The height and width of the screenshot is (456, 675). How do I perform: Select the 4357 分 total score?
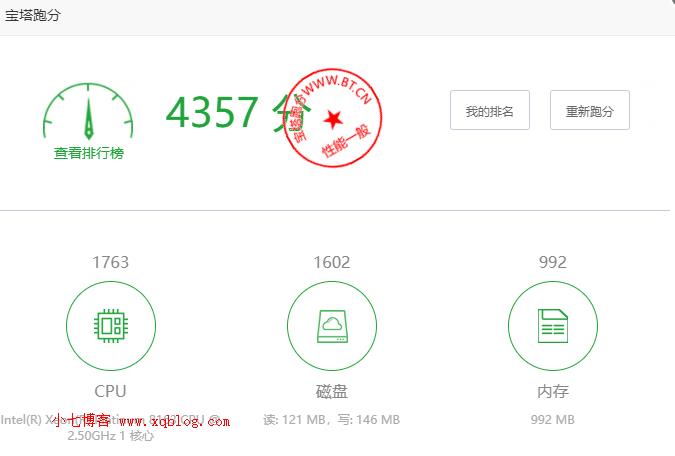[238, 112]
